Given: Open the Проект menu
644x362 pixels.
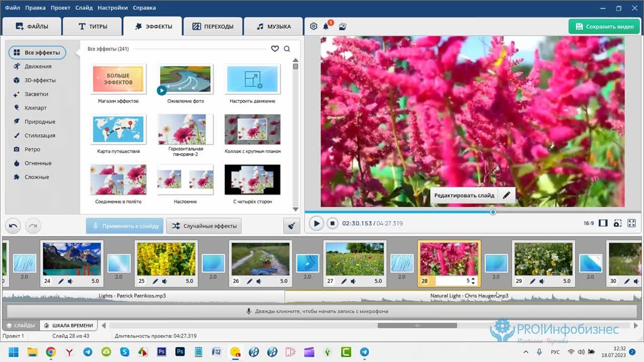Looking at the screenshot, I should pos(60,8).
